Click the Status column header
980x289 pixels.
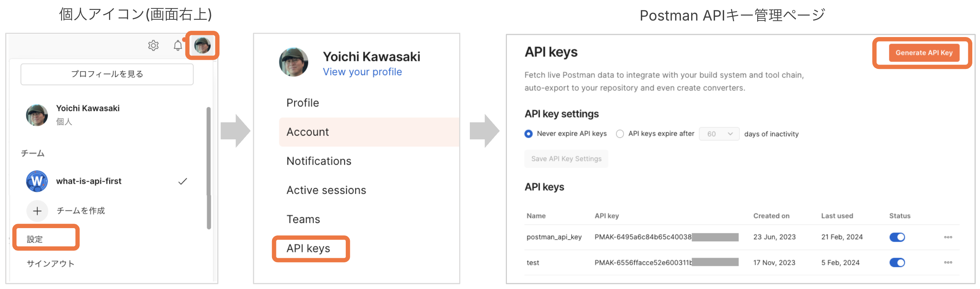point(900,216)
